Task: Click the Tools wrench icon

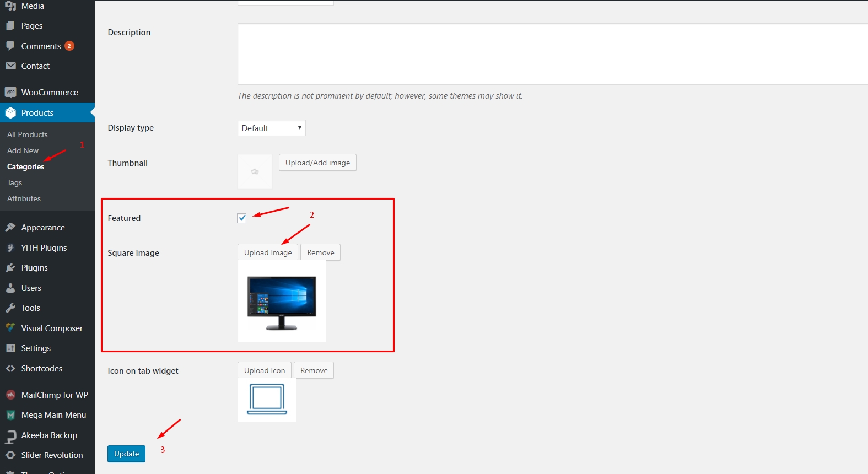Action: pos(10,308)
